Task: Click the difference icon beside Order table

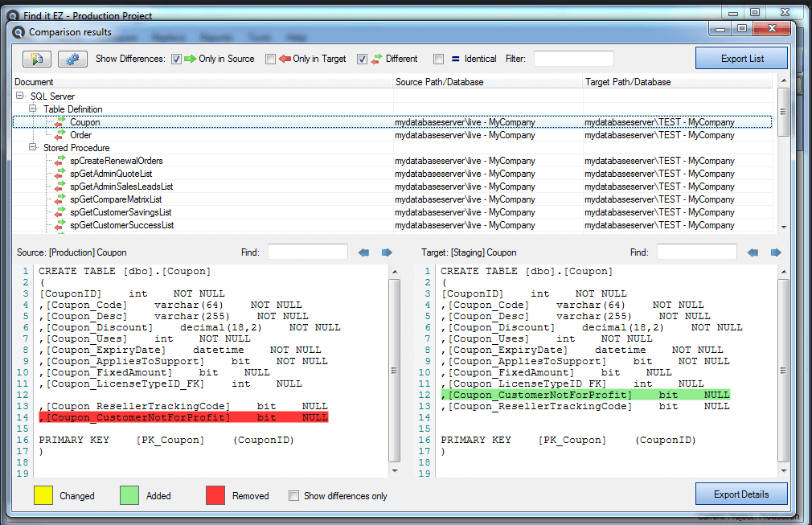Action: (59, 135)
